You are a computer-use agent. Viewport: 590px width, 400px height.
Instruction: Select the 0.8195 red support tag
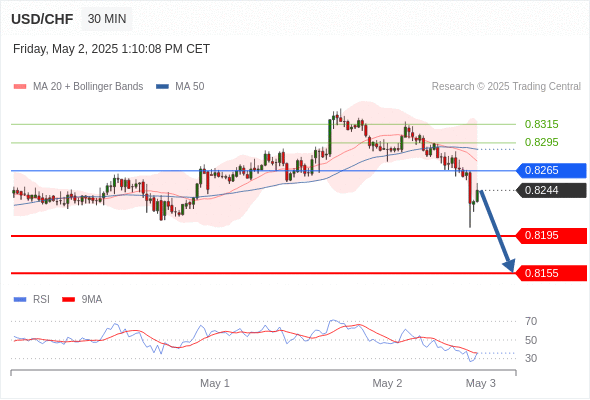[x=551, y=236]
